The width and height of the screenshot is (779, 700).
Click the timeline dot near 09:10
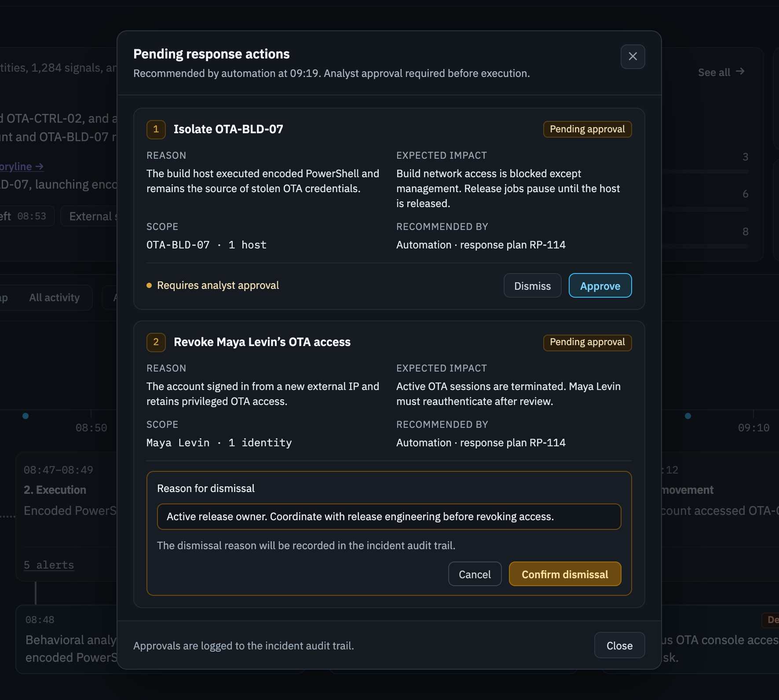point(688,416)
